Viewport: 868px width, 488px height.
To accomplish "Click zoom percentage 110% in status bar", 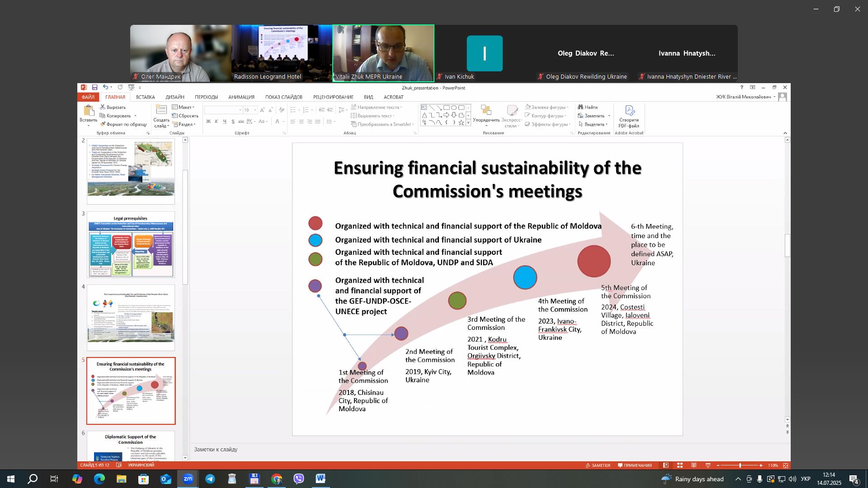I will 773,465.
